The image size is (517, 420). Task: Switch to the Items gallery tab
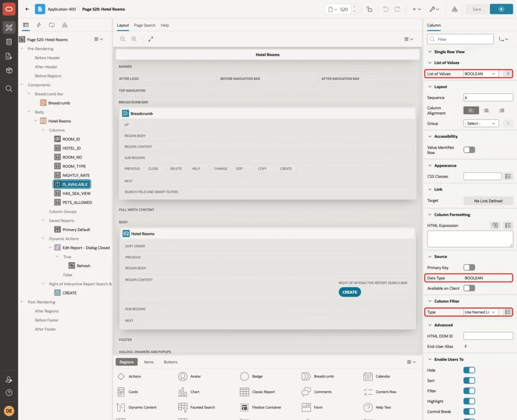click(x=149, y=362)
